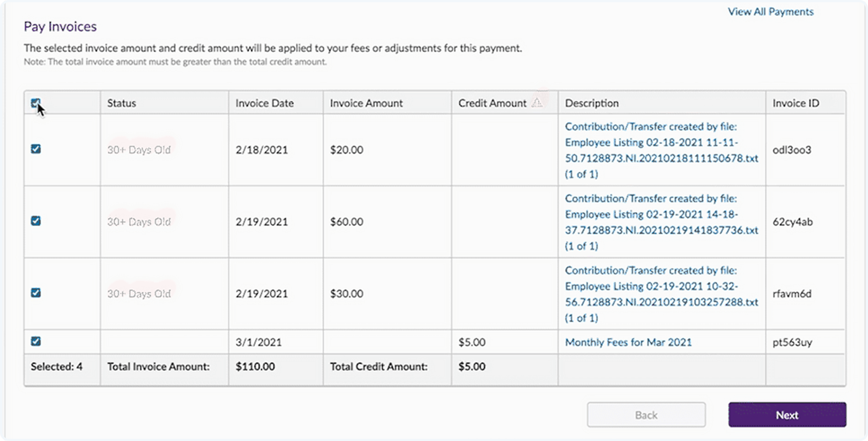Sort by the Description column header

click(591, 103)
